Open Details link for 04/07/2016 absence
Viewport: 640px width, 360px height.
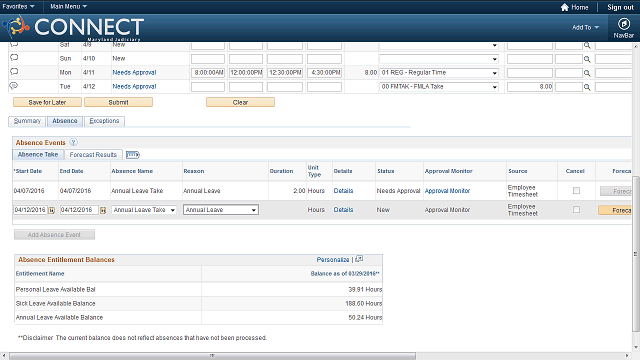tap(343, 191)
